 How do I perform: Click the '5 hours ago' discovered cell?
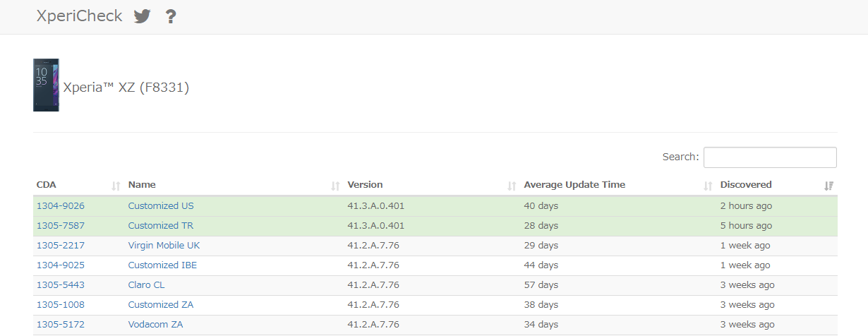747,226
